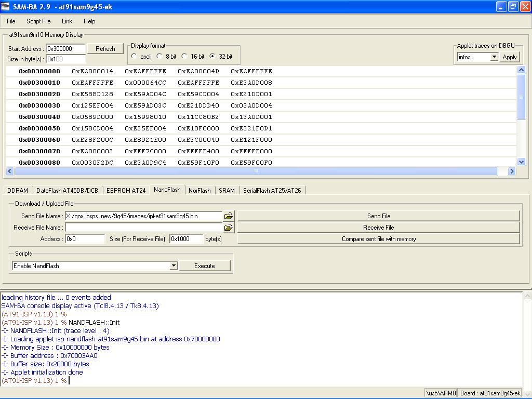532x399 pixels.
Task: Switch to DataFlash AT45DB/DCB tab
Action: (67, 191)
